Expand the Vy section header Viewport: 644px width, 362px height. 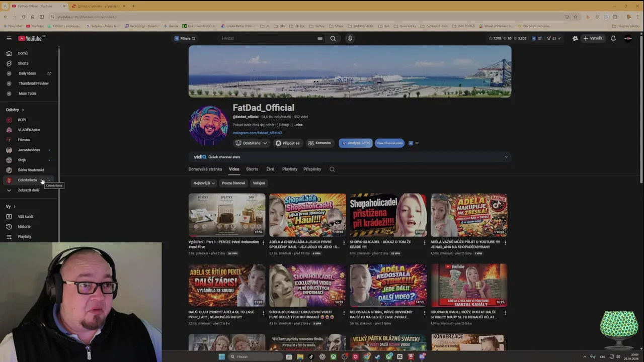pyautogui.click(x=11, y=207)
